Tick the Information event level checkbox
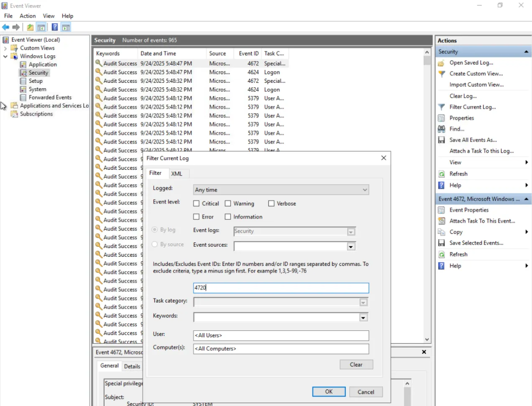The image size is (532, 406). (x=228, y=217)
